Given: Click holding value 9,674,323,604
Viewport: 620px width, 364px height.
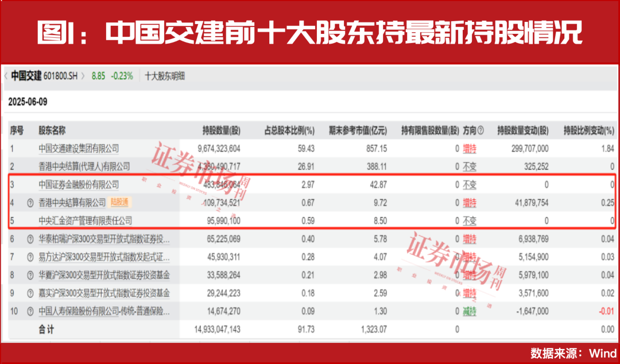Looking at the screenshot, I should point(219,149).
